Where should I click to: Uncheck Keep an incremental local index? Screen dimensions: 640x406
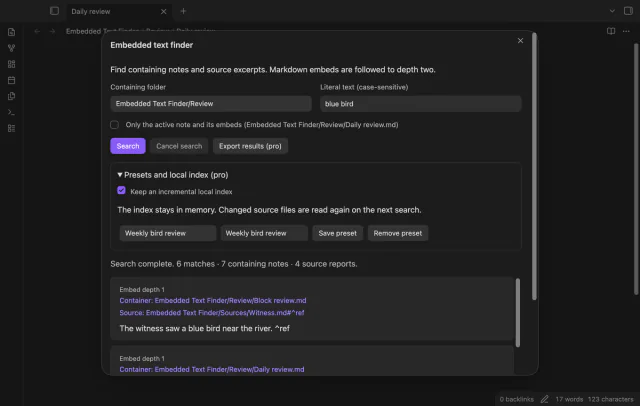tap(121, 191)
